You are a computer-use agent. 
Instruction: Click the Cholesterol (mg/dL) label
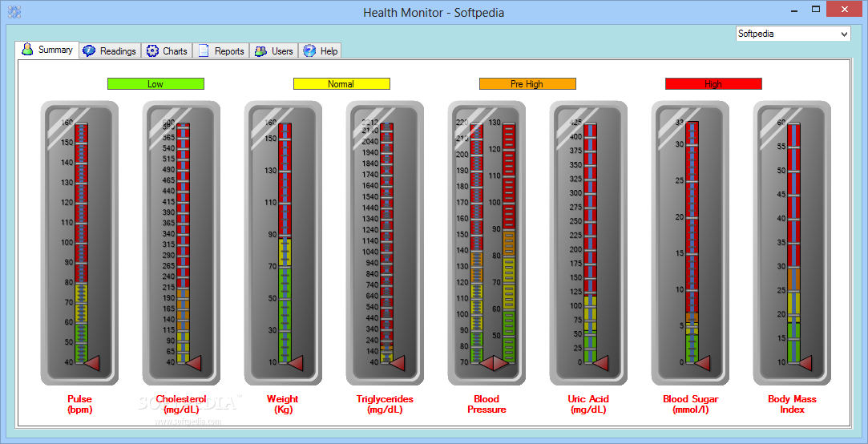tap(181, 405)
